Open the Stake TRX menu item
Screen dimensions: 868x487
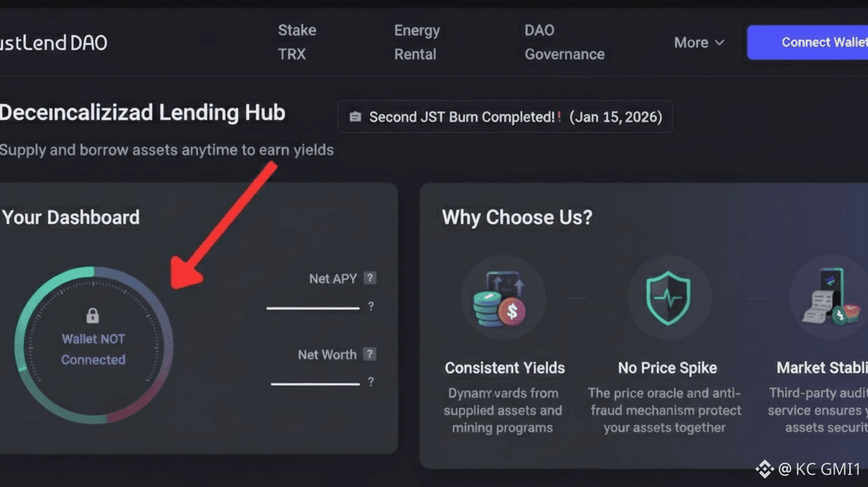[x=297, y=42]
